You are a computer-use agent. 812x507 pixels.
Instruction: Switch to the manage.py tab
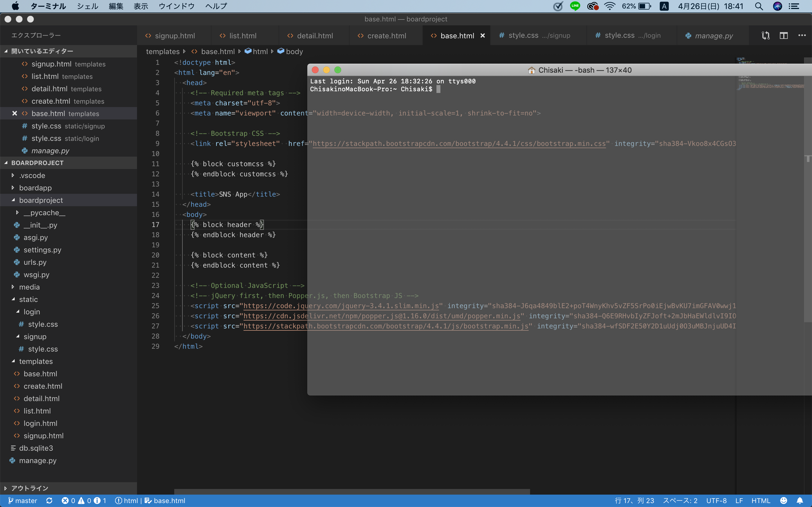click(713, 35)
